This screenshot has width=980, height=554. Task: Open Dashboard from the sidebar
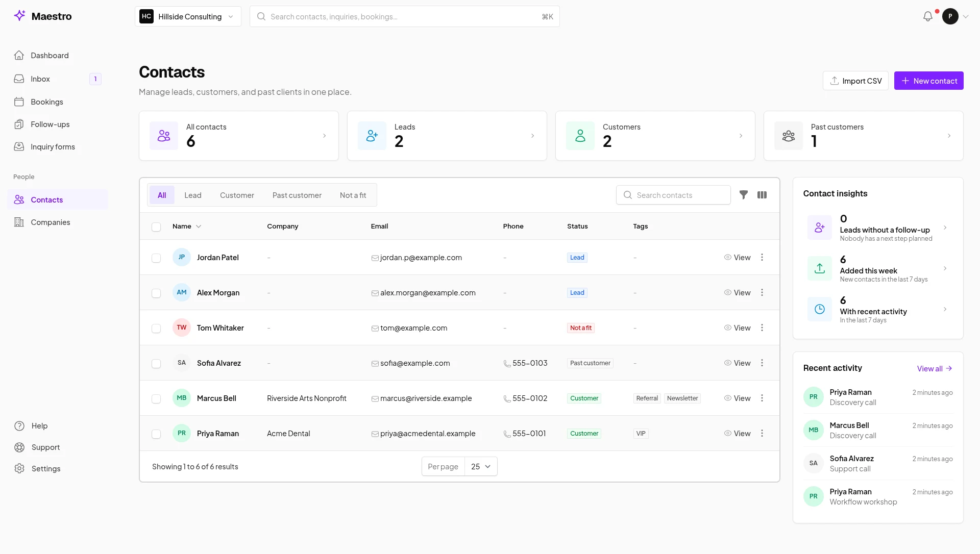(57, 55)
